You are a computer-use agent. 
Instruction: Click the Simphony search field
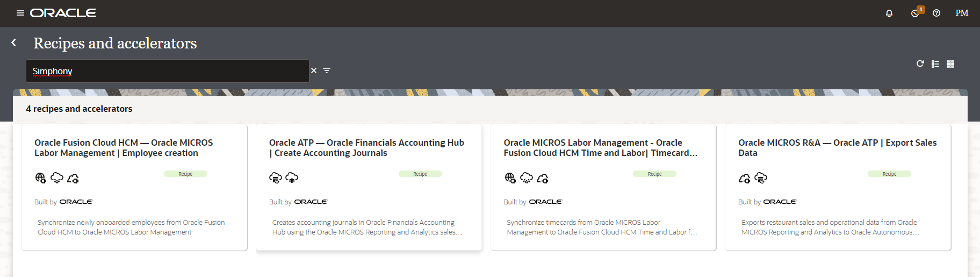tap(167, 71)
